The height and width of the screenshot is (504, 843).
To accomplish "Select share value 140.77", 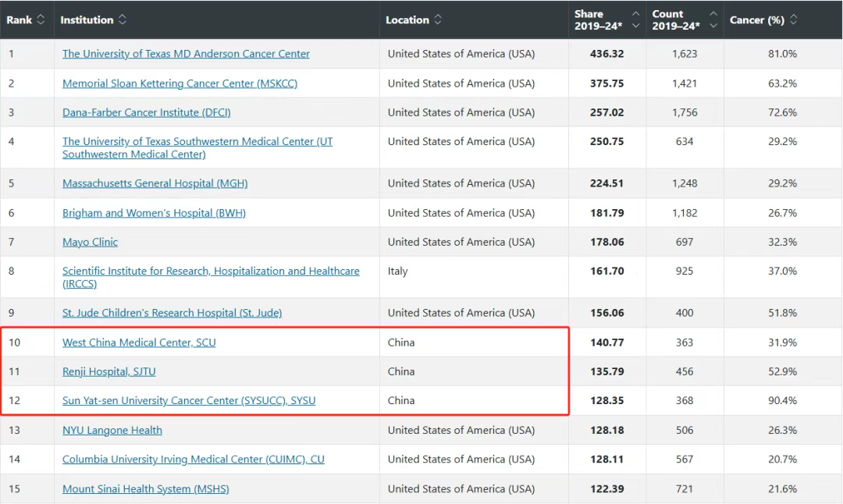I will (607, 343).
